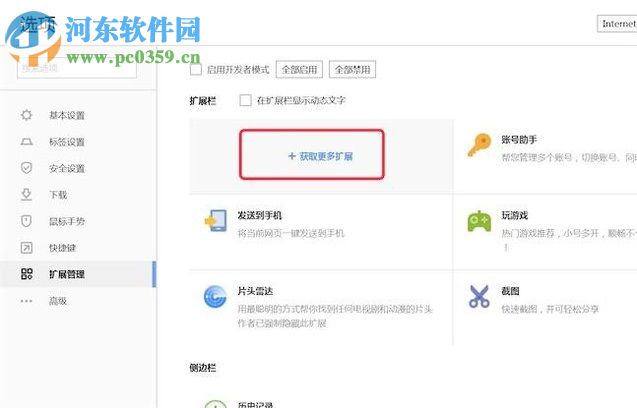
Task: Click the 快捷键 shortcut icon
Action: pos(26,247)
